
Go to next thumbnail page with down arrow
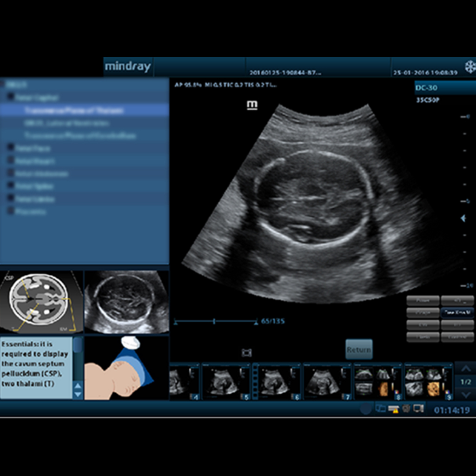click(465, 394)
